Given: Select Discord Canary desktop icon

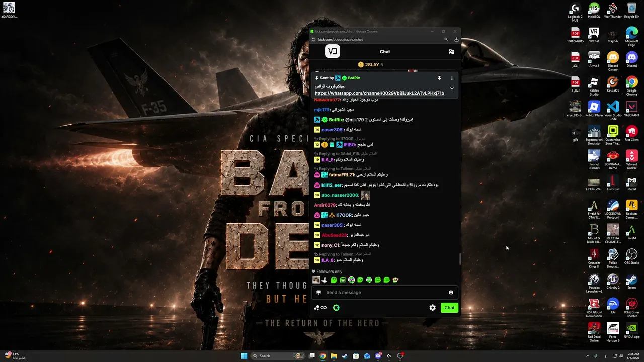Looking at the screenshot, I should pyautogui.click(x=613, y=61).
